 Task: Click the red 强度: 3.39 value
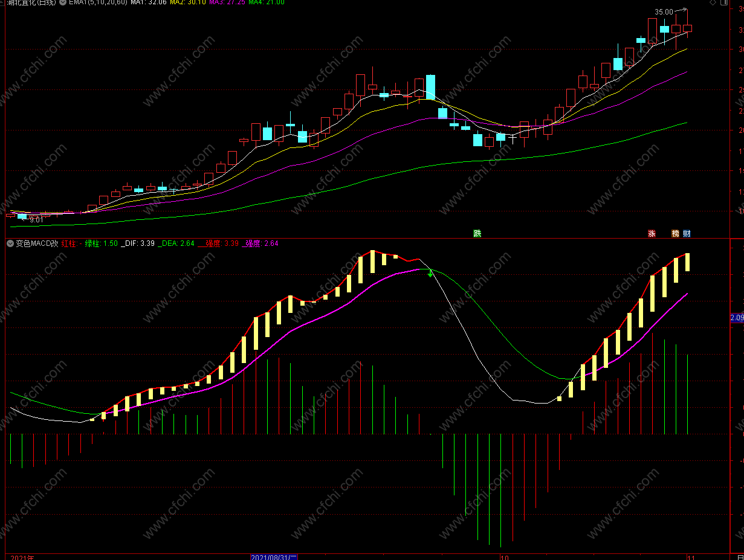[218, 243]
